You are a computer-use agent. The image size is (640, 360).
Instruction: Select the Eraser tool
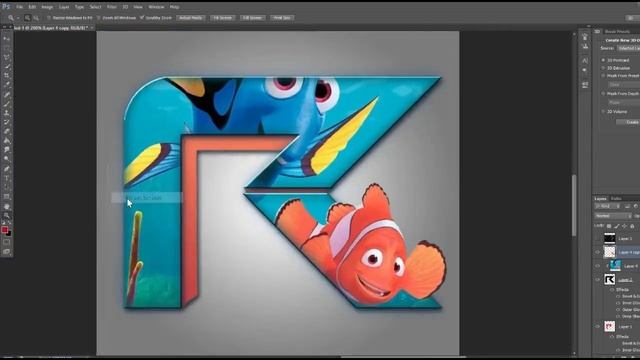coord(7,132)
